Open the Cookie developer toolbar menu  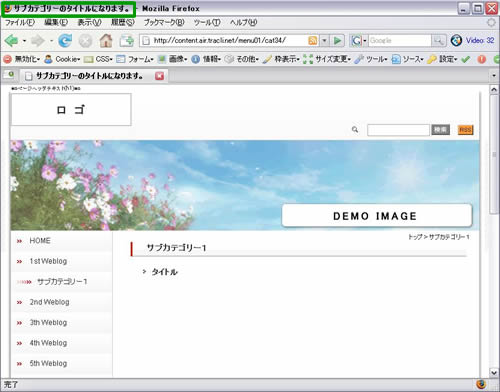point(62,59)
